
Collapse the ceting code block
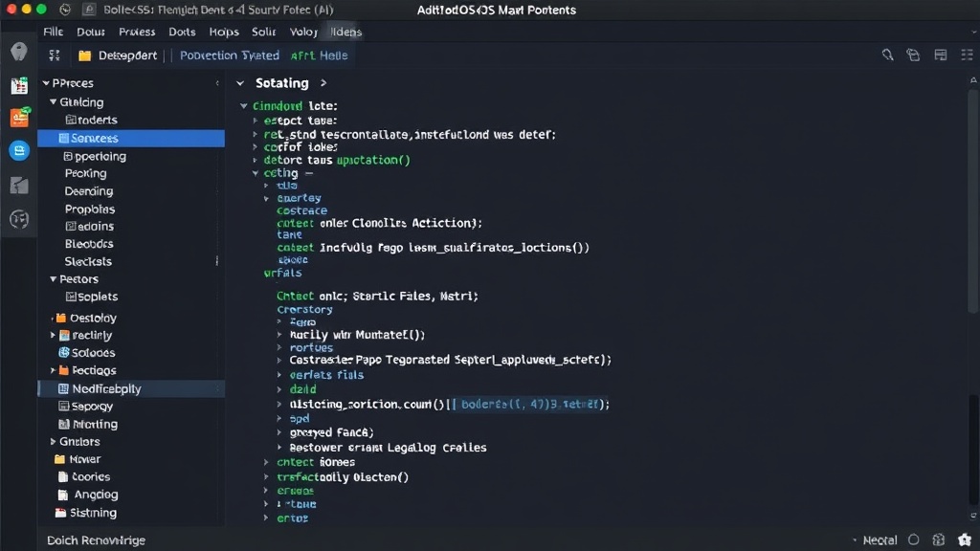coord(256,173)
